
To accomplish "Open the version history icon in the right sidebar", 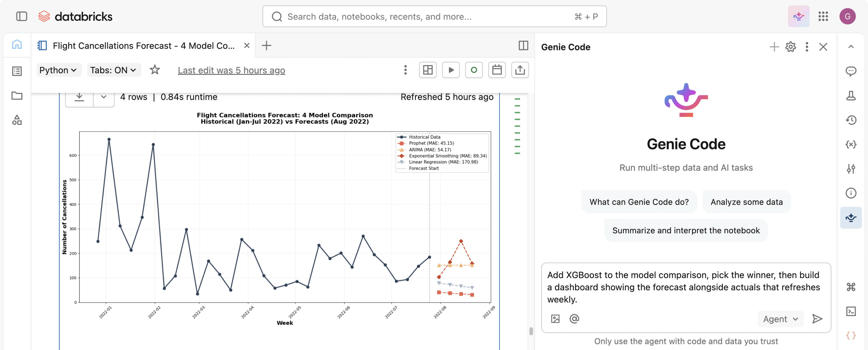I will (850, 120).
